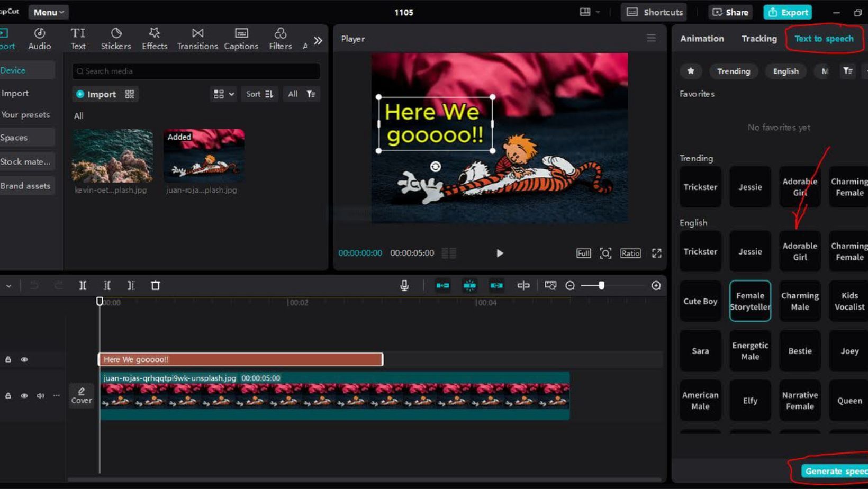Open Spaces in the sidebar
Image resolution: width=868 pixels, height=489 pixels.
pyautogui.click(x=26, y=137)
